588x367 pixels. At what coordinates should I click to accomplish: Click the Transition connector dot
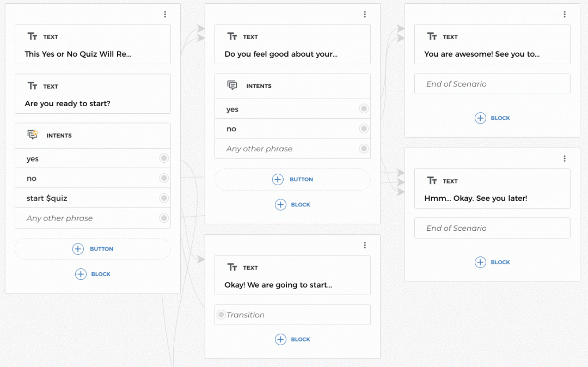pyautogui.click(x=221, y=315)
